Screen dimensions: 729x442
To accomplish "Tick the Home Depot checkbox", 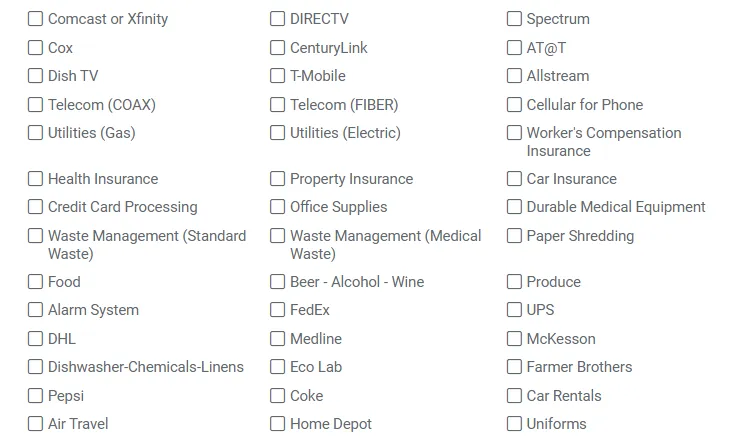I will click(278, 424).
